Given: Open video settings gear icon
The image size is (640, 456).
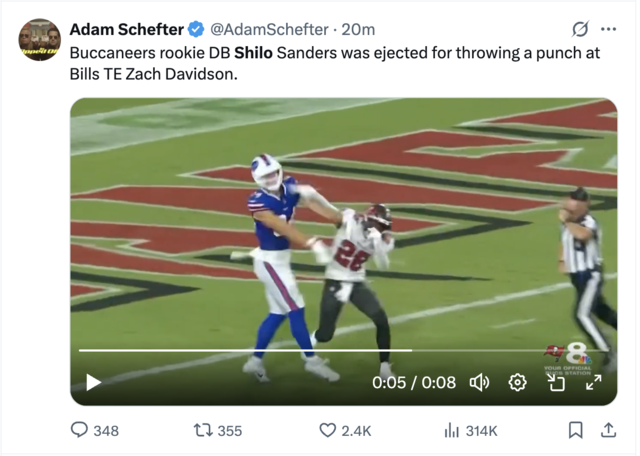Looking at the screenshot, I should [517, 383].
